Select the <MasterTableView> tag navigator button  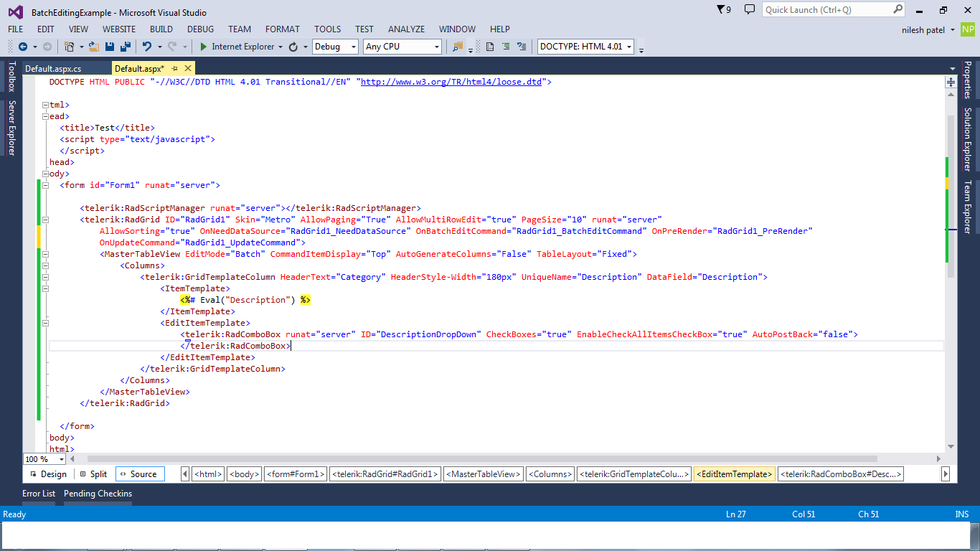(484, 474)
